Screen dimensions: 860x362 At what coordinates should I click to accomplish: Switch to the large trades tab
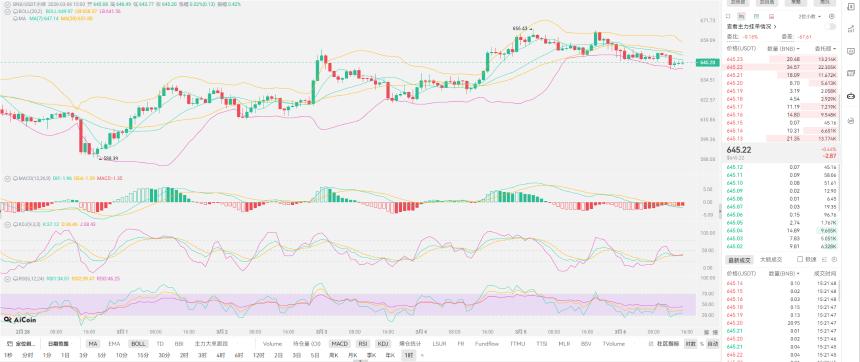click(x=771, y=259)
